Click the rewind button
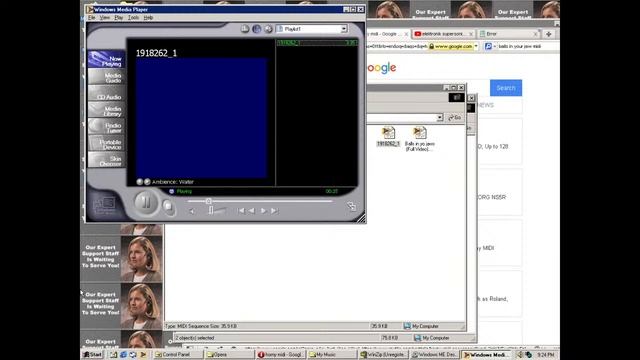Viewport: 640px width, 360px height. pyautogui.click(x=252, y=211)
